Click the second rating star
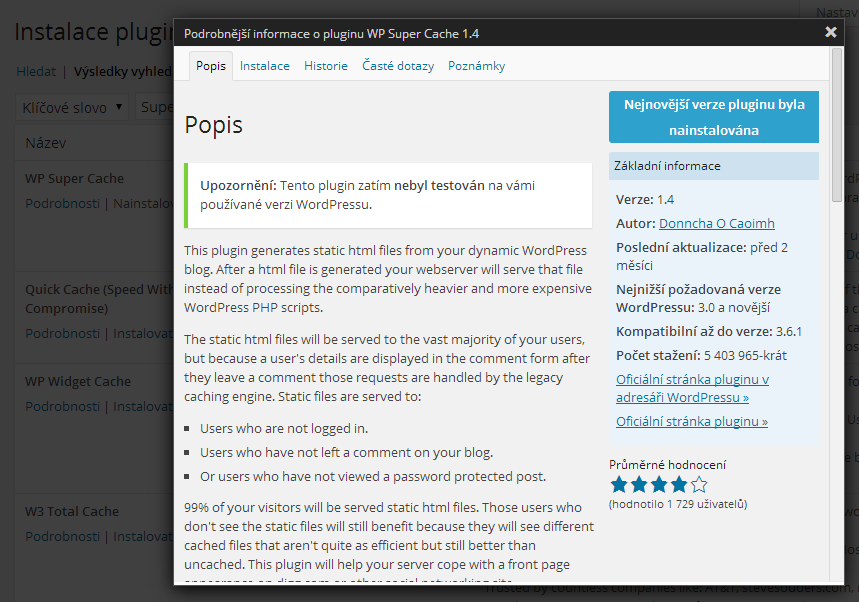Screen dimensions: 859x602 [639, 484]
